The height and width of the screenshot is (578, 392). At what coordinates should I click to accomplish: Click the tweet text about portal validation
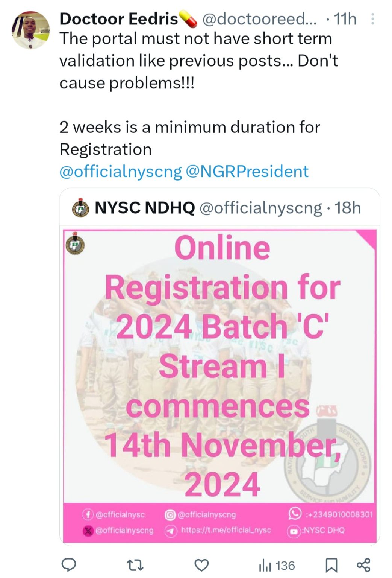click(x=195, y=60)
